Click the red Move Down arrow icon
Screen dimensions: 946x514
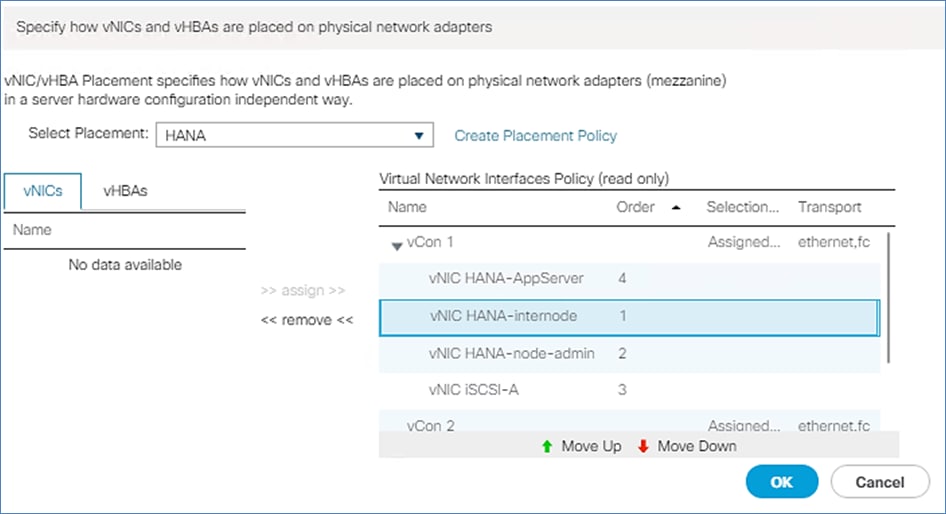coord(643,446)
